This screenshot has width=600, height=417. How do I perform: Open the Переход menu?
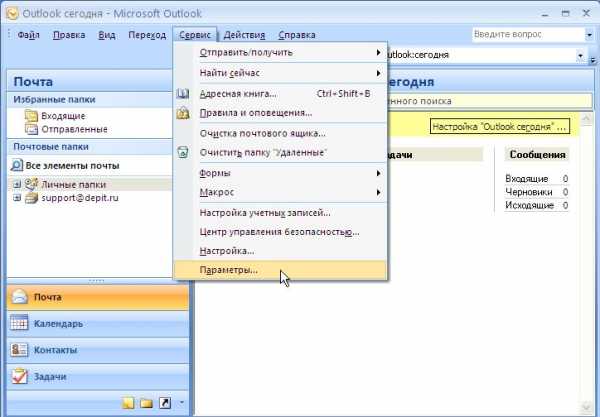(x=147, y=35)
